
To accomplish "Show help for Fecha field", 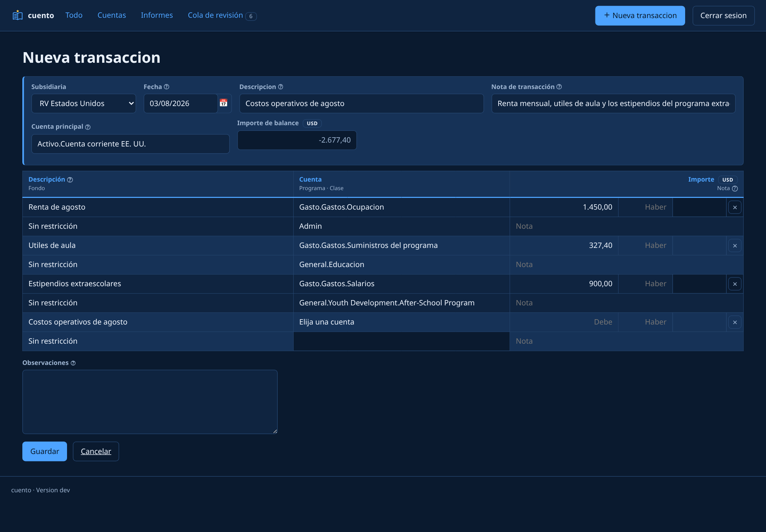I will (x=166, y=87).
